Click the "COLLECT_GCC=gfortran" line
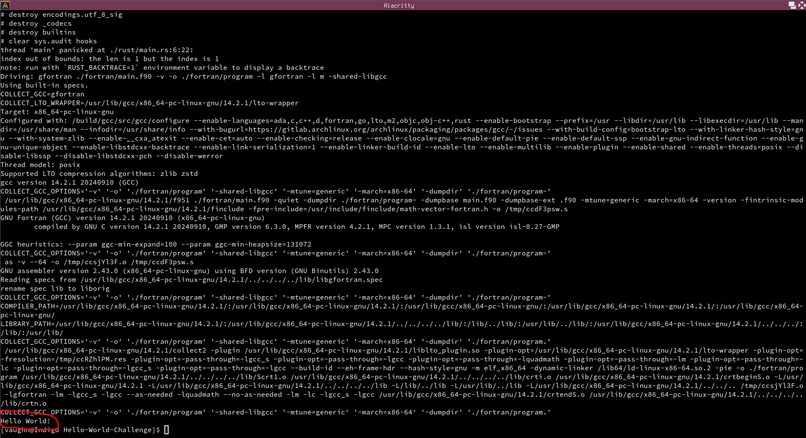 tap(42, 94)
